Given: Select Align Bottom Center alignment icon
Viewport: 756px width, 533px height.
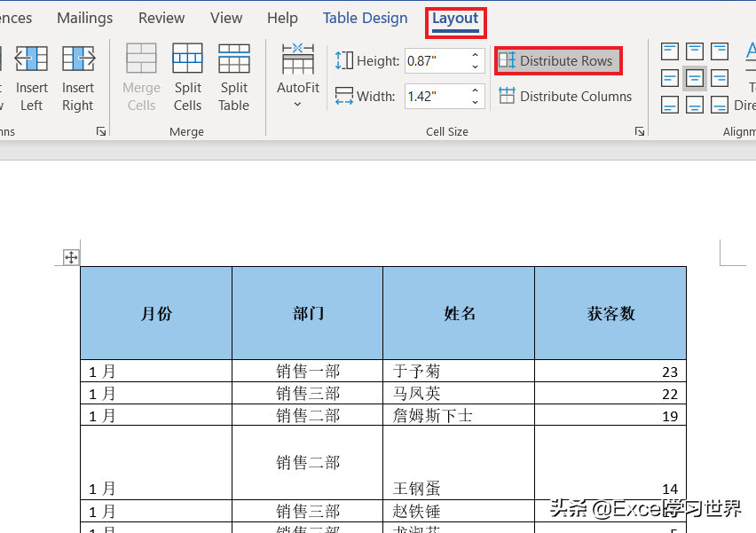Looking at the screenshot, I should coord(694,105).
